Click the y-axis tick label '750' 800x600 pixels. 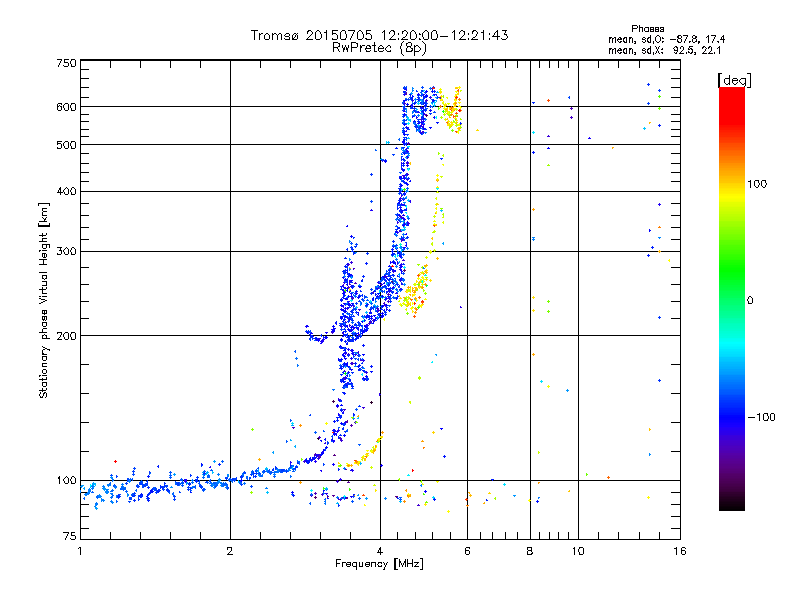(x=66, y=63)
